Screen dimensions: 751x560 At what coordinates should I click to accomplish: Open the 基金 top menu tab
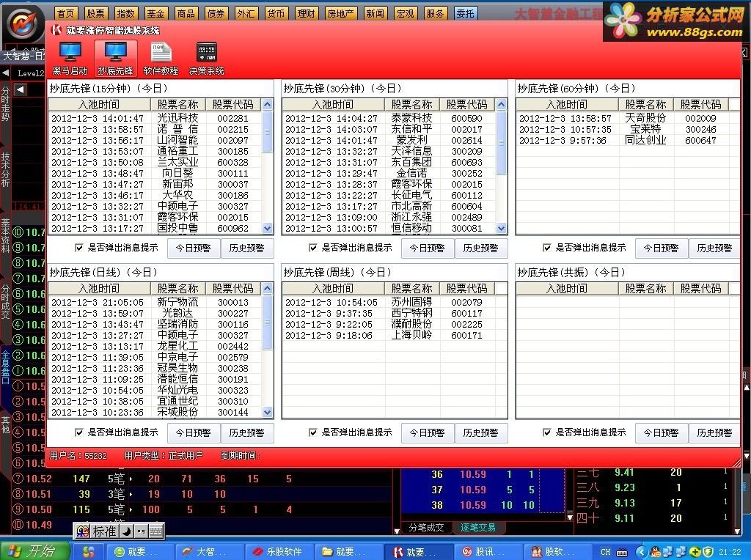tap(155, 13)
